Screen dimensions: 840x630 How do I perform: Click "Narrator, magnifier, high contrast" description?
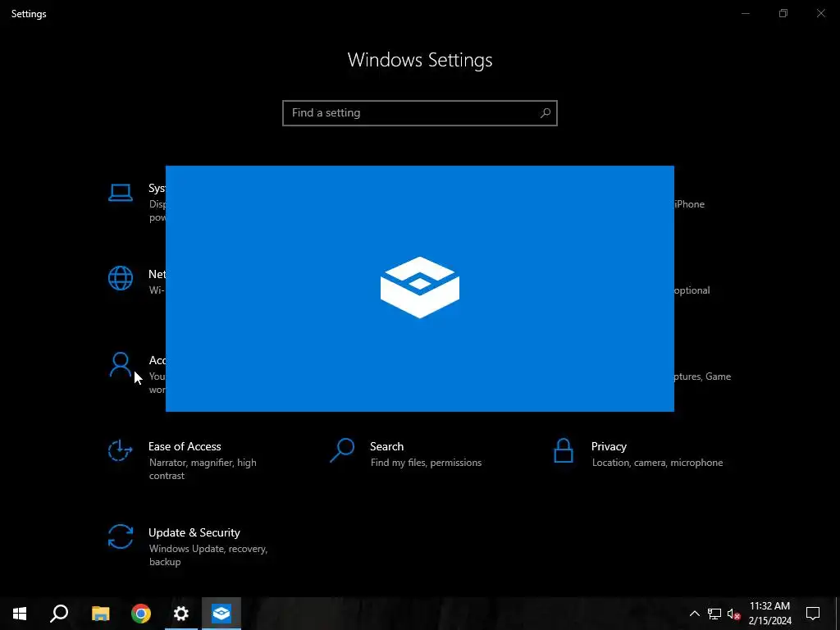pos(203,468)
